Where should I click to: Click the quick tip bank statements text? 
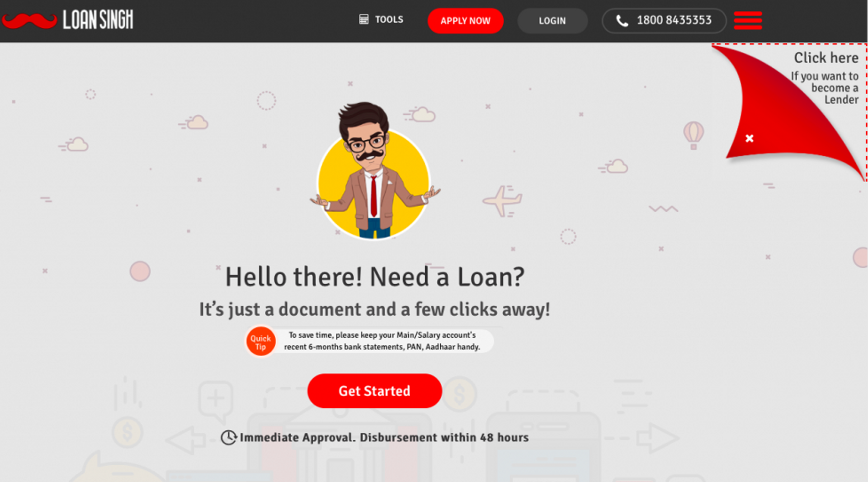(x=382, y=341)
